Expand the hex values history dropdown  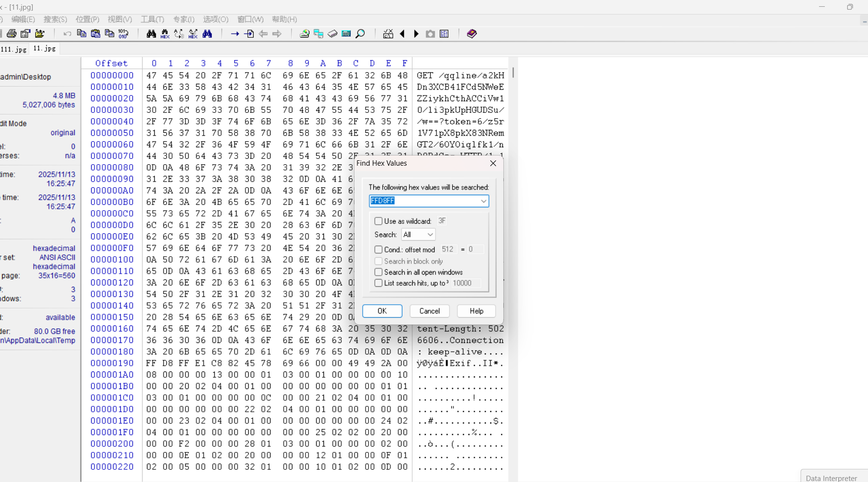pyautogui.click(x=483, y=201)
